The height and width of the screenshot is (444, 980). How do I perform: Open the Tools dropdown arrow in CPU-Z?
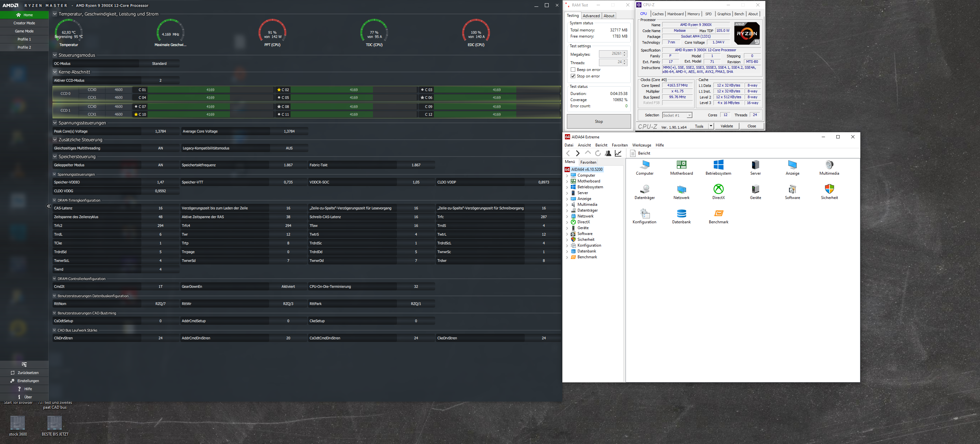[x=711, y=126]
